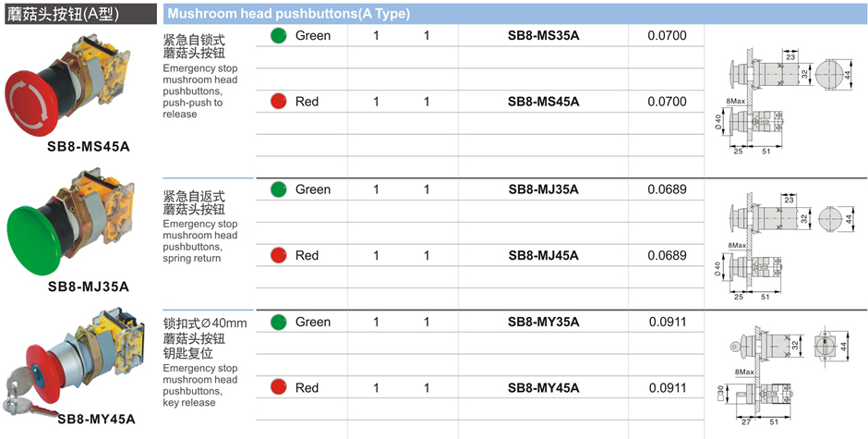This screenshot has height=439, width=868.
Task: Click the red dot in the SB8-MJ45A row
Action: [278, 255]
